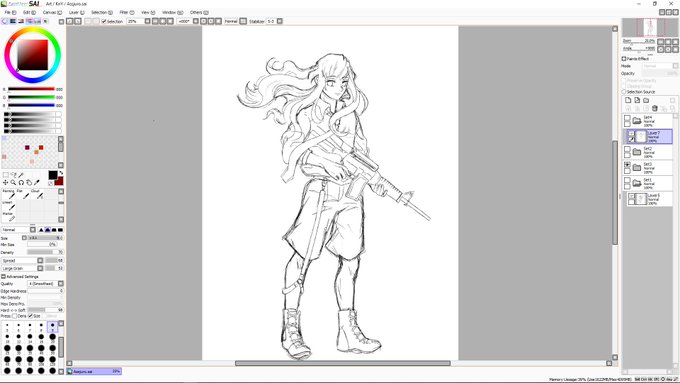Viewport: 680px width, 383px height.
Task: Collapse the Paints Effect section
Action: (624, 59)
